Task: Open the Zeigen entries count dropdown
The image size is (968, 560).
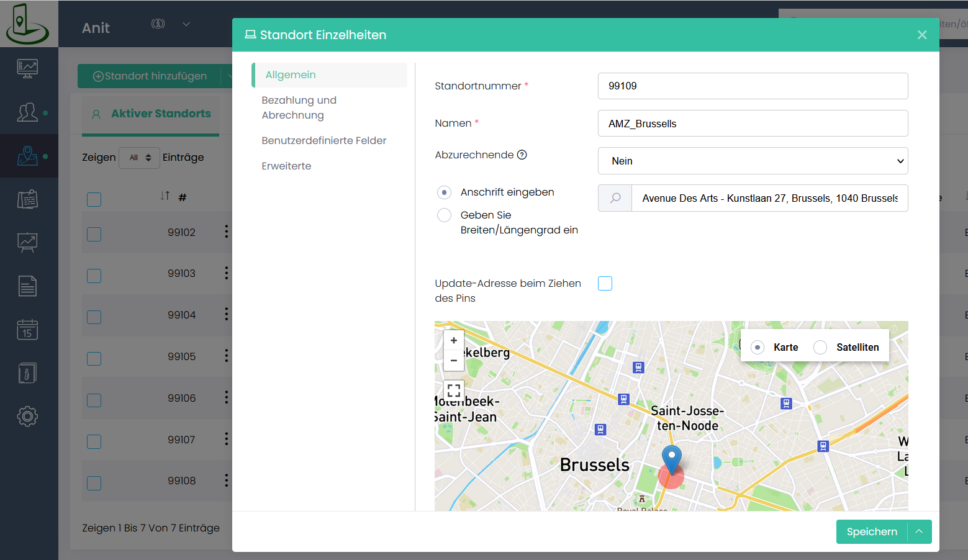Action: click(x=140, y=158)
